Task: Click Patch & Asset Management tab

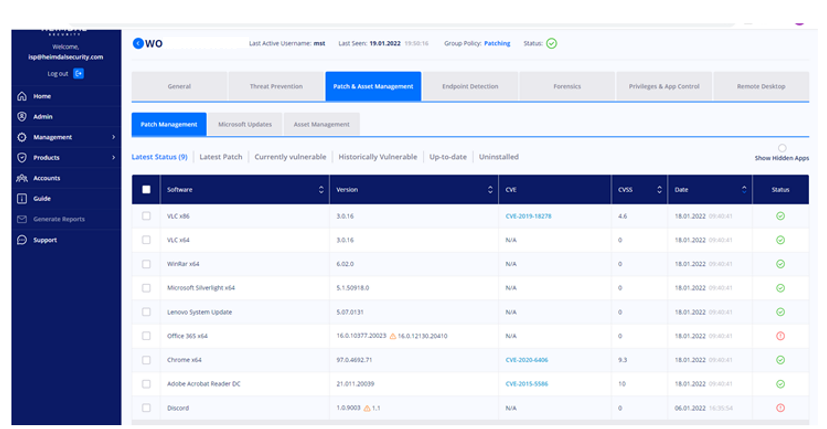Action: click(373, 86)
